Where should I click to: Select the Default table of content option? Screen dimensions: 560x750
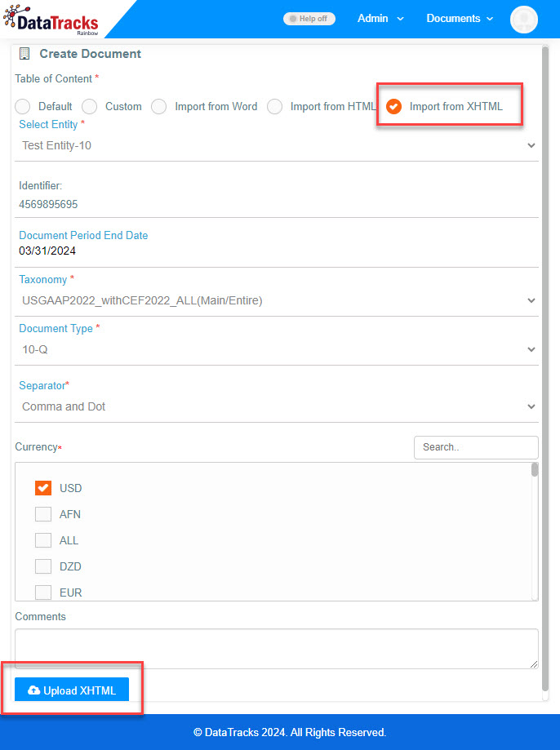tap(23, 106)
